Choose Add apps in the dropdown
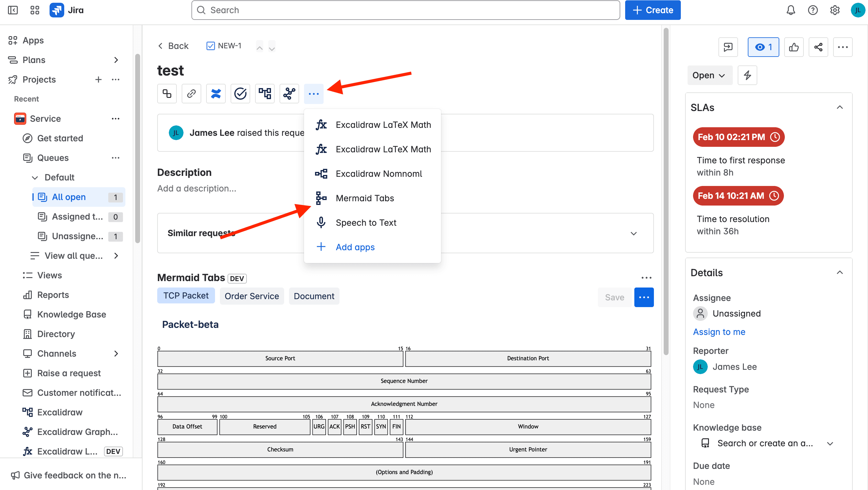The image size is (868, 490). coord(372,247)
